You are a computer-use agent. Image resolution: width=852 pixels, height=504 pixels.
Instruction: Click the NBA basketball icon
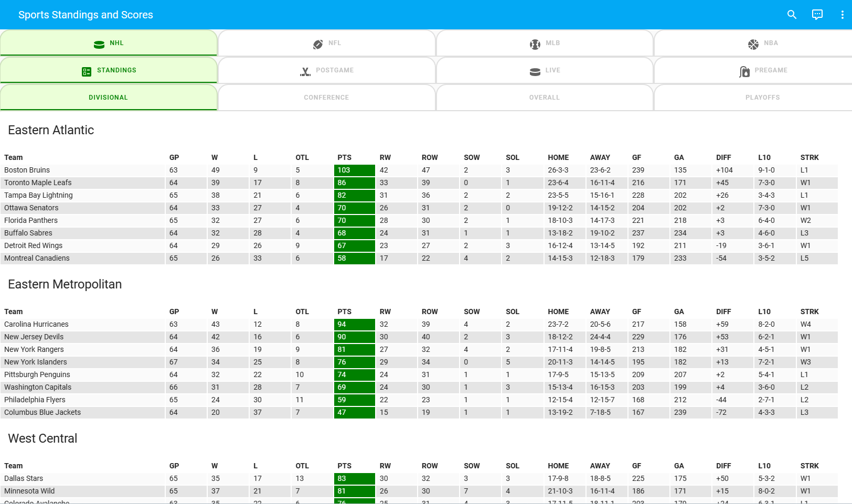[753, 44]
